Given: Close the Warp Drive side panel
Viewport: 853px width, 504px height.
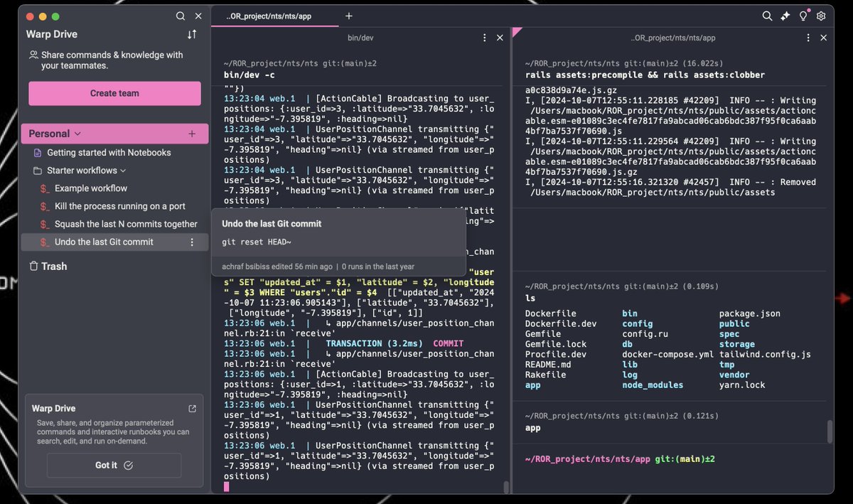Looking at the screenshot, I should coord(198,16).
